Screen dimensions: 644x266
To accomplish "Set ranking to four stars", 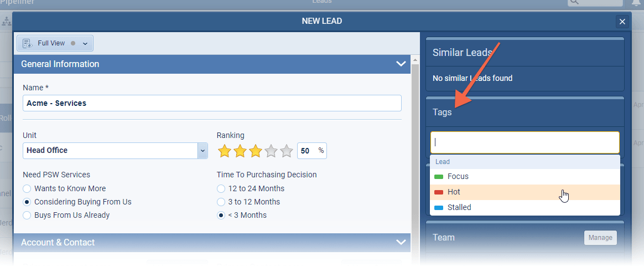I will tap(271, 151).
